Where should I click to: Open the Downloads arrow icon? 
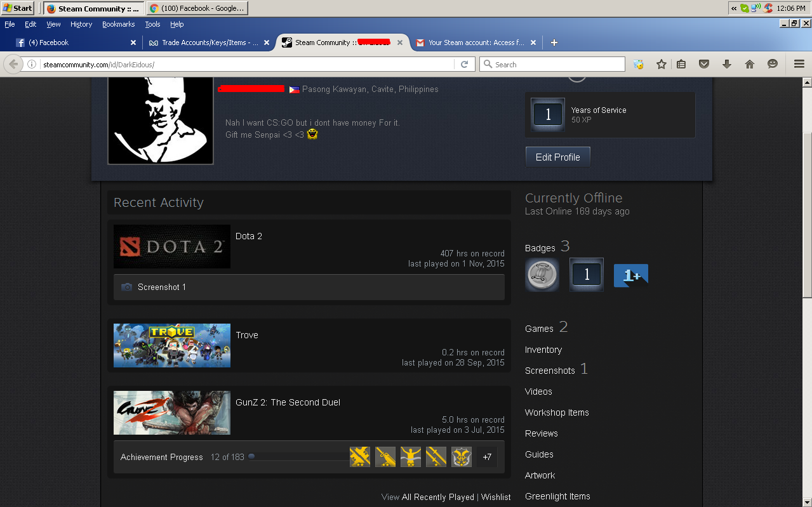pos(727,64)
